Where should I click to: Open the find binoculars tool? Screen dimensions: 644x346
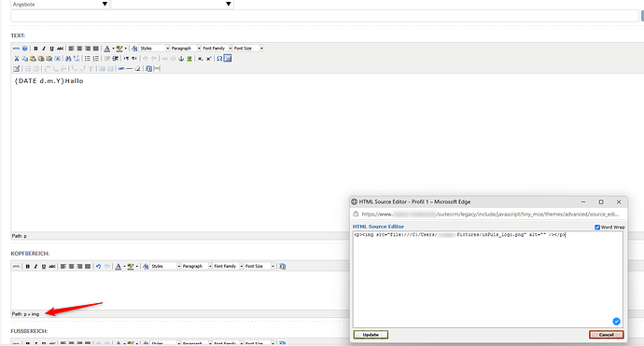coord(68,59)
